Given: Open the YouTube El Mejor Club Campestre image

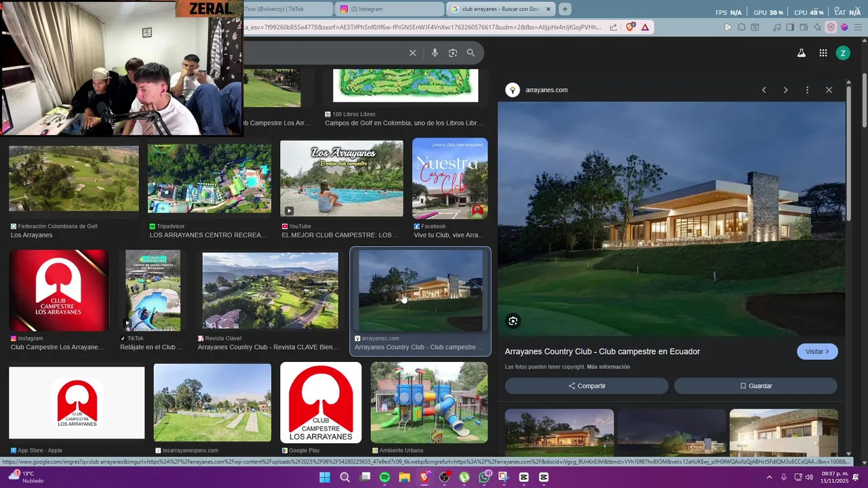Looking at the screenshot, I should 342,179.
